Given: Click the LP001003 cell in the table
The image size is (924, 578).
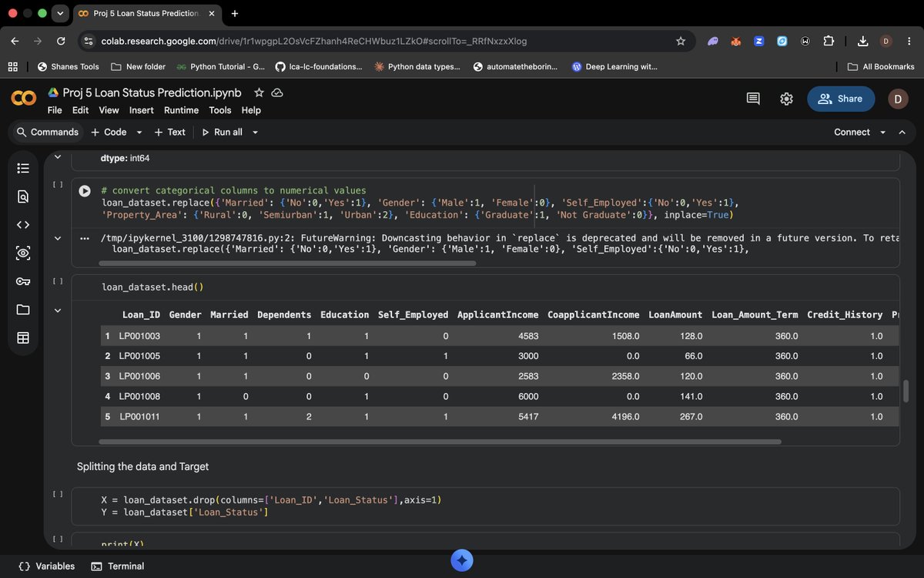Looking at the screenshot, I should tap(139, 336).
